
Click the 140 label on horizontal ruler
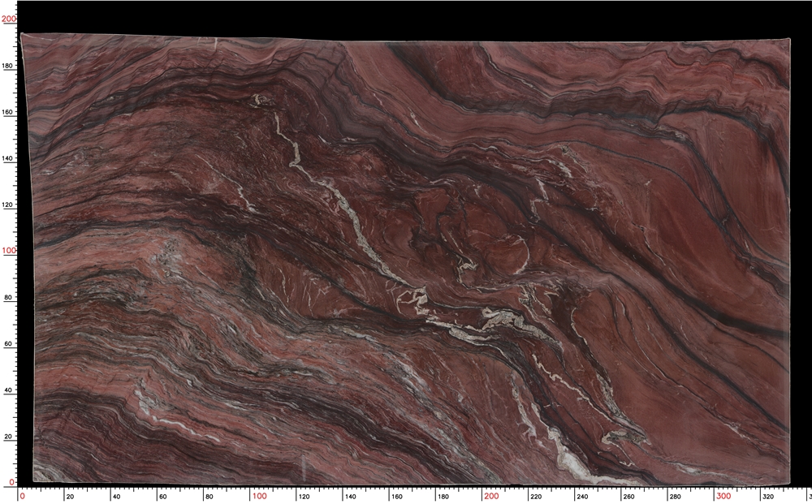[x=351, y=497]
